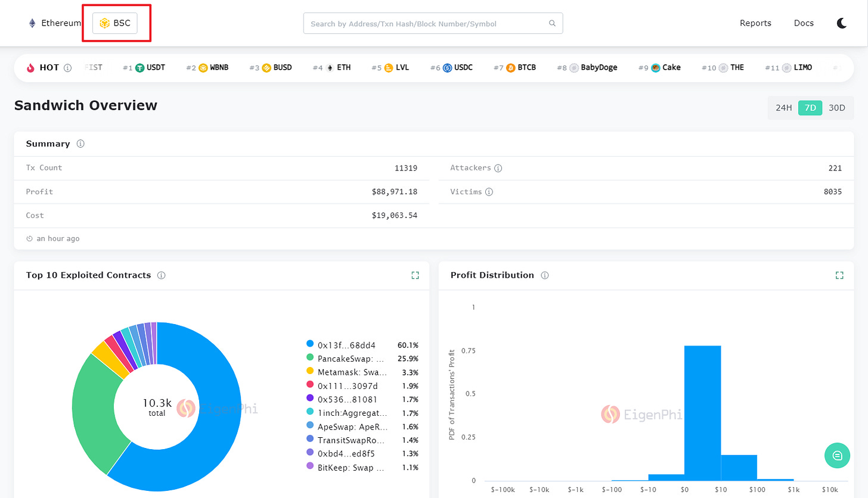Click the PancakeSwap legend green dot

(309, 358)
